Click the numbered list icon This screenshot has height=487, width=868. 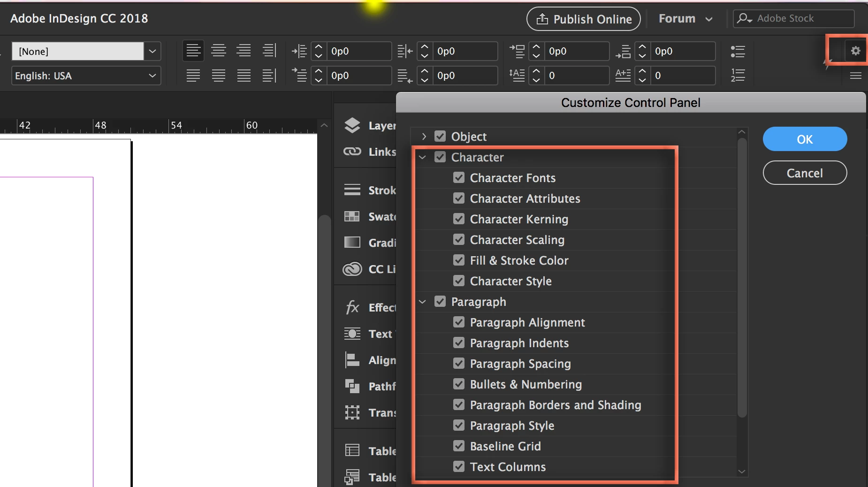pyautogui.click(x=738, y=75)
